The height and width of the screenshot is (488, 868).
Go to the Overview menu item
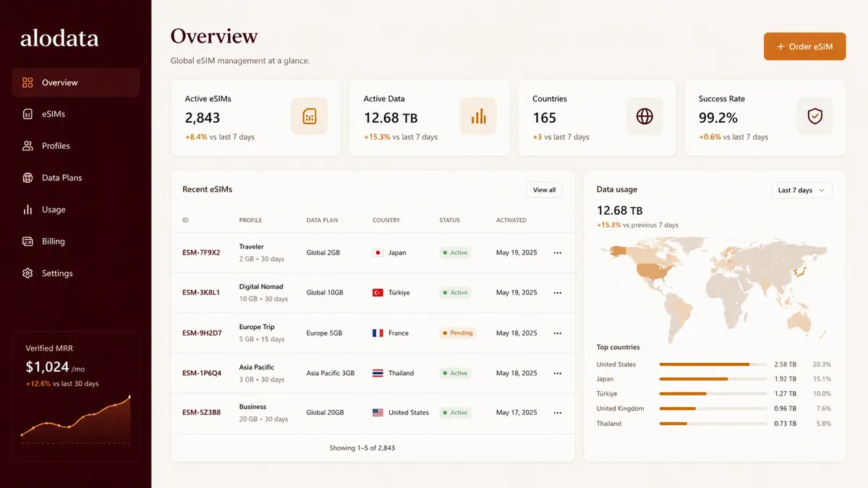[x=76, y=82]
